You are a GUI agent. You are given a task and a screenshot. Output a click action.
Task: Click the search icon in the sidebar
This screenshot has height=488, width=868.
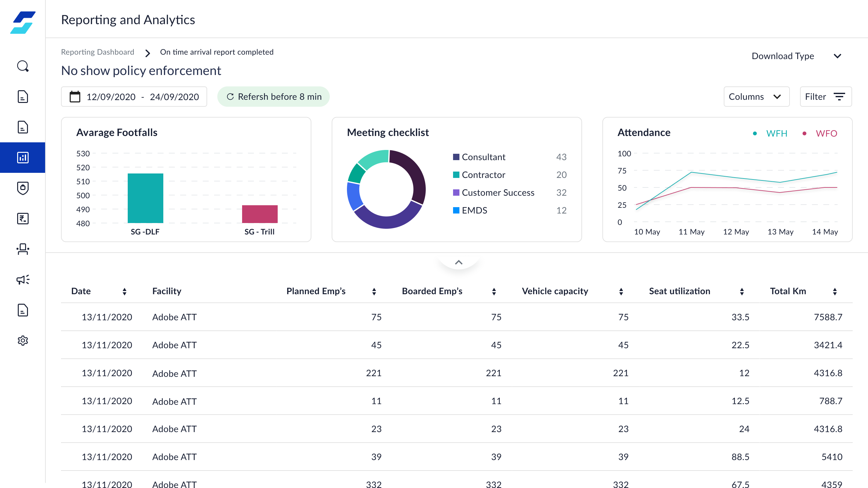point(23,66)
